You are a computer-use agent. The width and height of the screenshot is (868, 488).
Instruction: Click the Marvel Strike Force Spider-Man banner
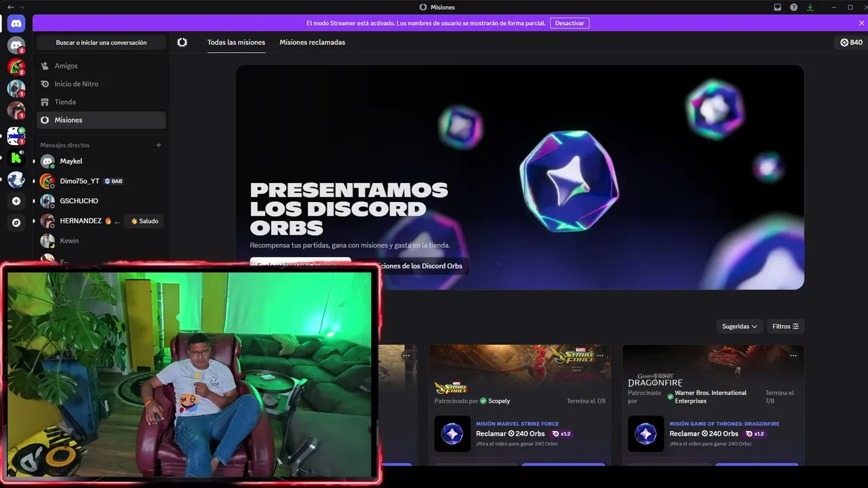520,363
